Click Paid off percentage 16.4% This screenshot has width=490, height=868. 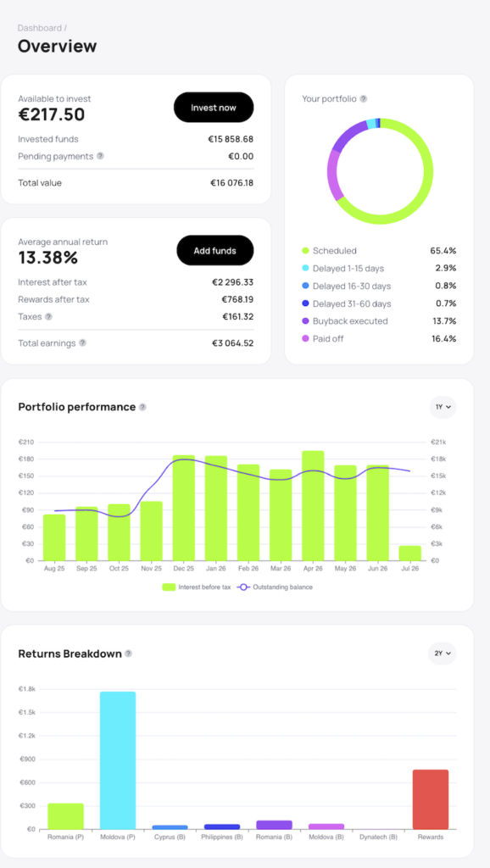pyautogui.click(x=444, y=339)
